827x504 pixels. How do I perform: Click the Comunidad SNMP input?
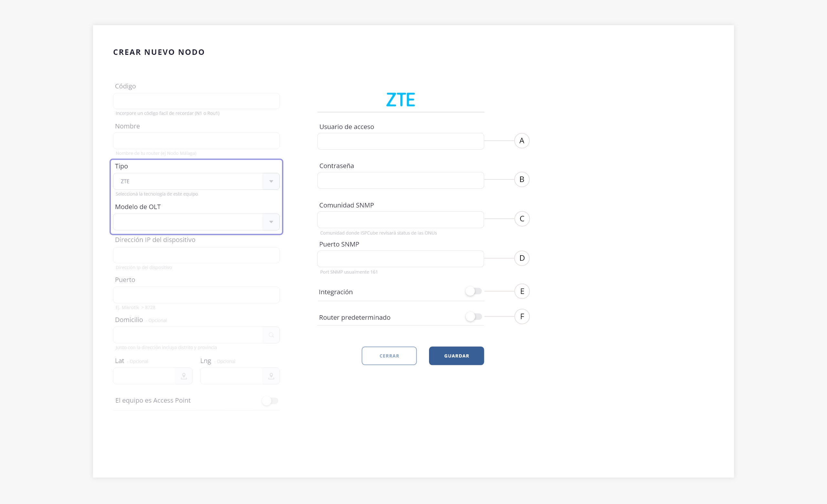(x=400, y=220)
